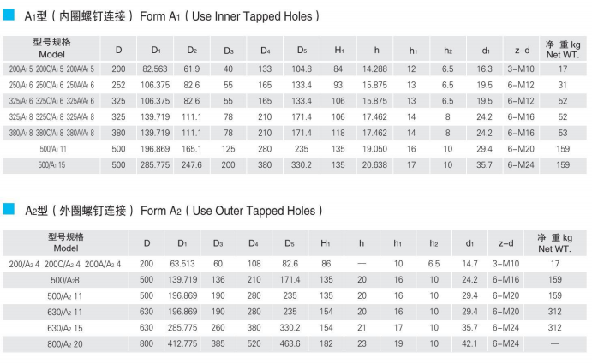
Task: Select the 630/A2 11 model row label
Action: coord(65,312)
